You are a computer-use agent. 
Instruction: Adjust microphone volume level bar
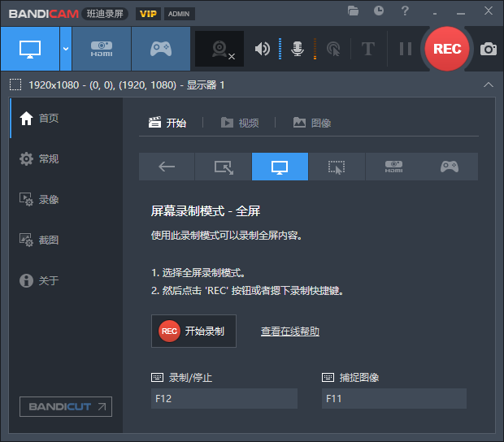[315, 49]
